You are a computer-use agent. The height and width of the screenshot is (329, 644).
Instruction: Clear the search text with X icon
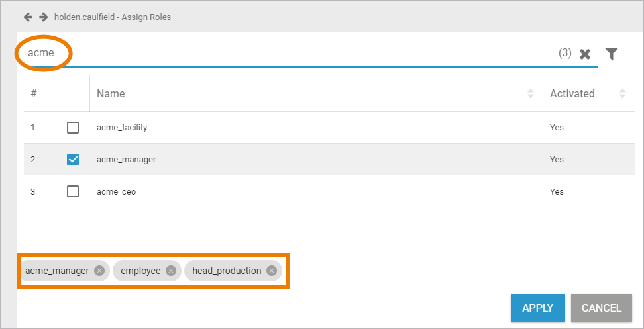point(585,54)
